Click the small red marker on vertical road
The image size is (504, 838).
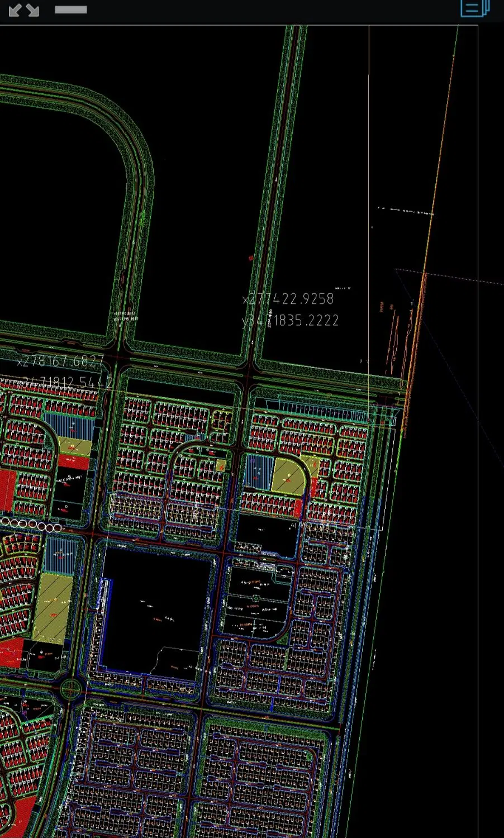[x=251, y=258]
